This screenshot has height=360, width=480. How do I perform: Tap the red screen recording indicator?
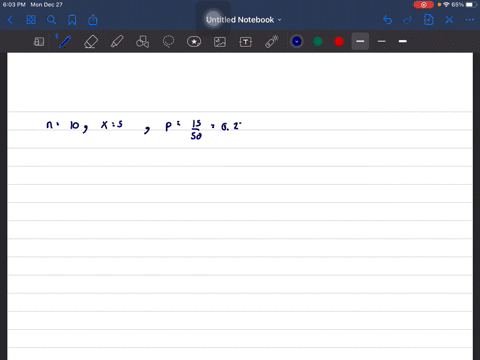423,5
